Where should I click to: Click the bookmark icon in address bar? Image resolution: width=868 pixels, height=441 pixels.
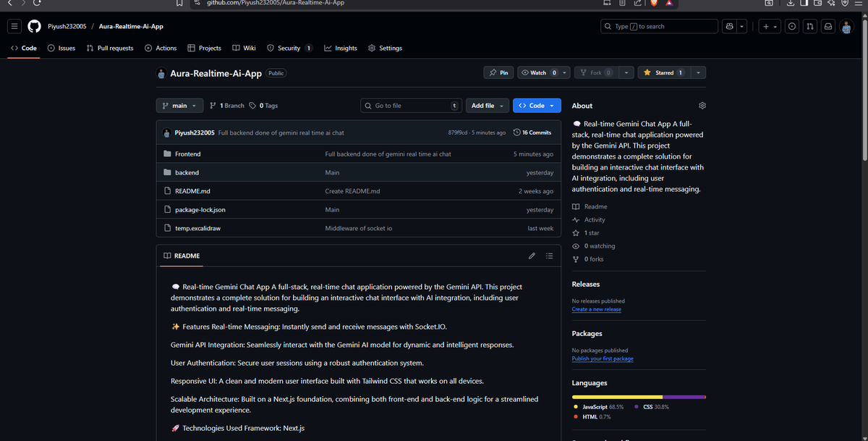coord(179,3)
